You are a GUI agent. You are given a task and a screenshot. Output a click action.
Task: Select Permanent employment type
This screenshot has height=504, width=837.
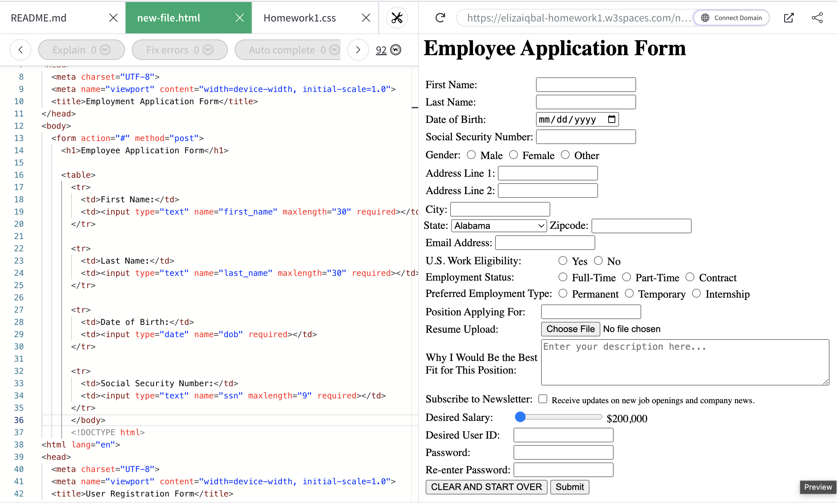click(563, 294)
